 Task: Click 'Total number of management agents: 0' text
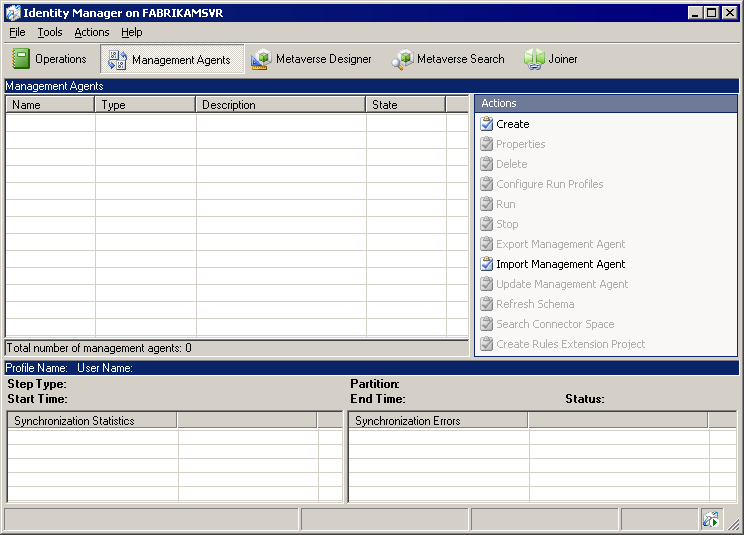coord(99,348)
